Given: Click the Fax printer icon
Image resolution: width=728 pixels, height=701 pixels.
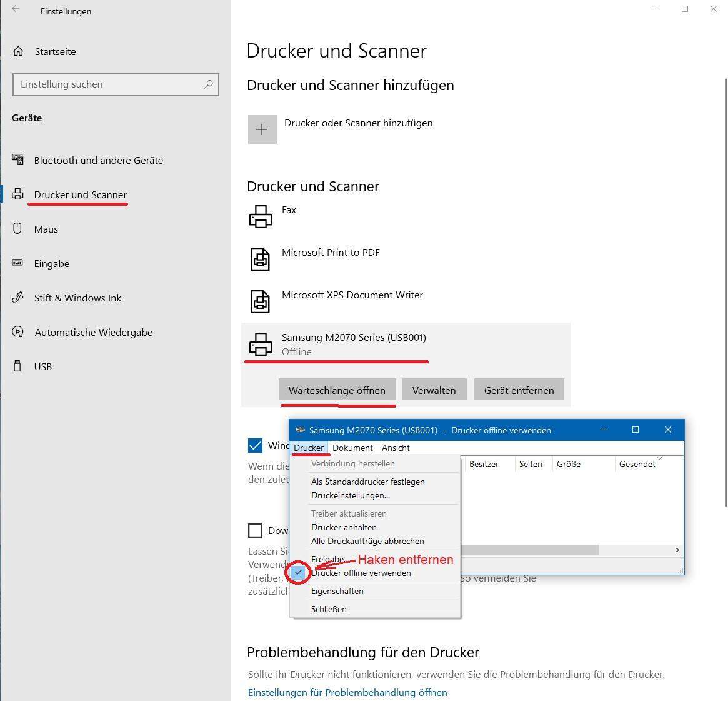Looking at the screenshot, I should tap(261, 216).
